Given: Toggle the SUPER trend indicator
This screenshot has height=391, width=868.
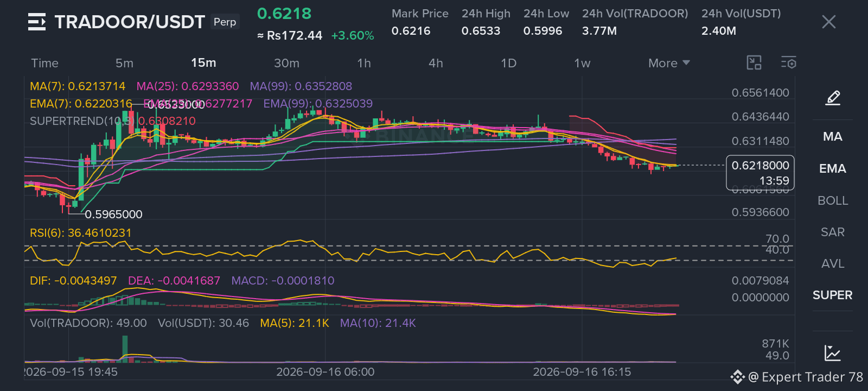Looking at the screenshot, I should pos(833,295).
